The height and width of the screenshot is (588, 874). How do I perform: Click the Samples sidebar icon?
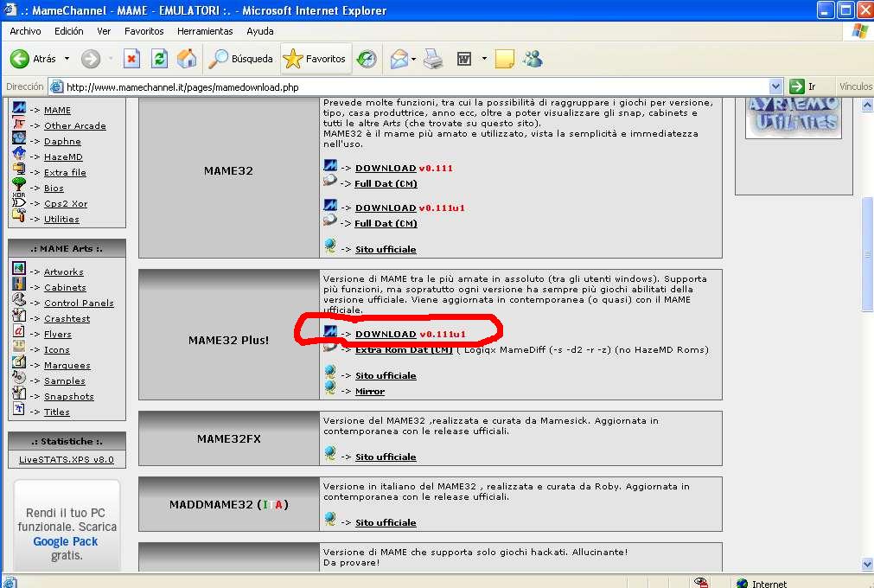[x=19, y=378]
